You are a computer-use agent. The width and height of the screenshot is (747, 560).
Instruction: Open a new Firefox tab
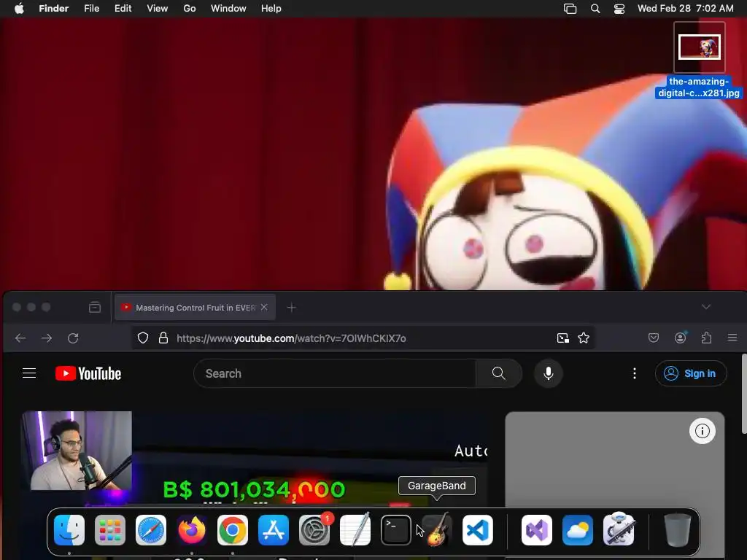coord(292,308)
